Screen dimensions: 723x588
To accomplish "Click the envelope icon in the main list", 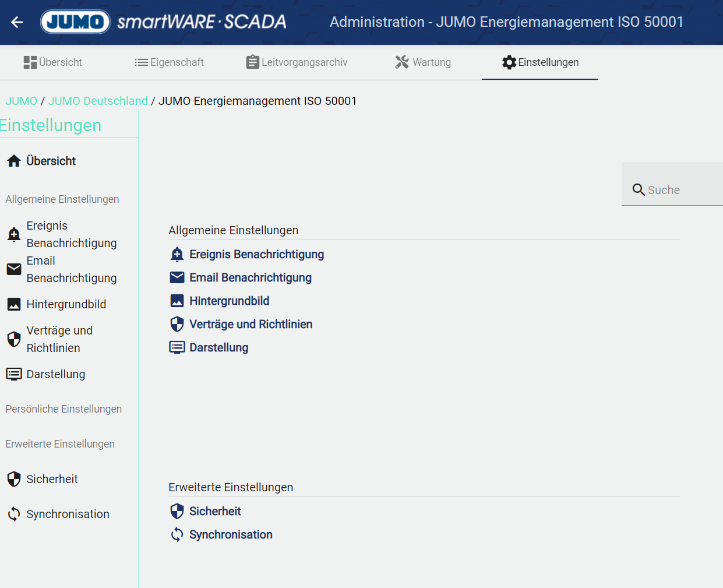I will coord(177,277).
